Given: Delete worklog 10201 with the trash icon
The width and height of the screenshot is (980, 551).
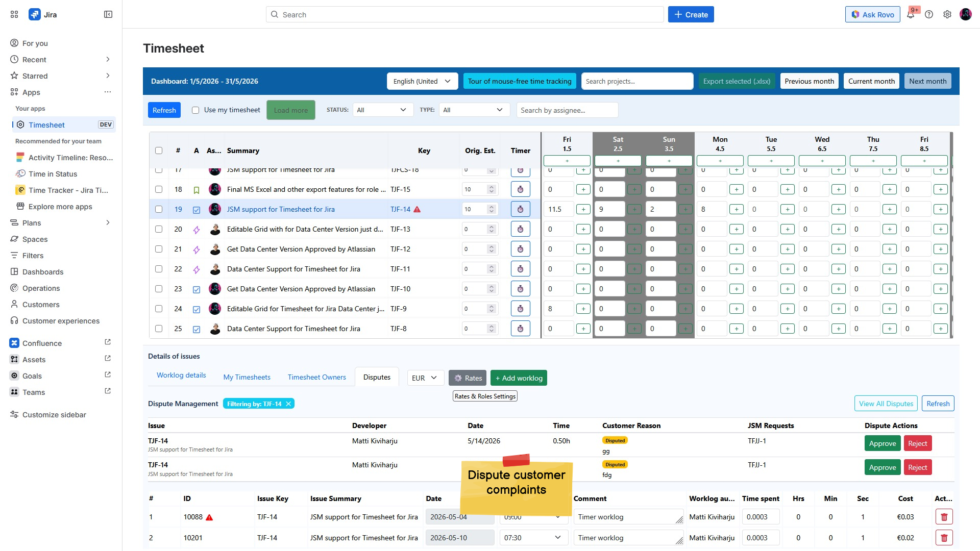Looking at the screenshot, I should [x=944, y=538].
